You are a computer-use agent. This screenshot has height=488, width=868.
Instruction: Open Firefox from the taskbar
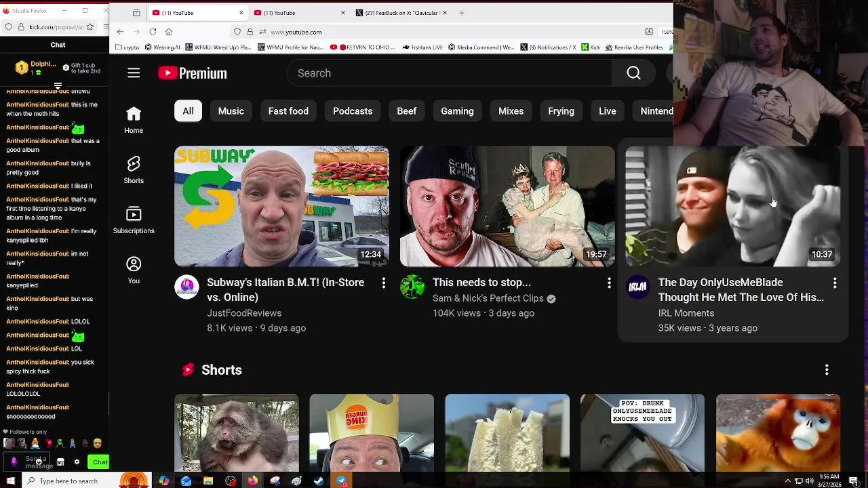(252, 481)
